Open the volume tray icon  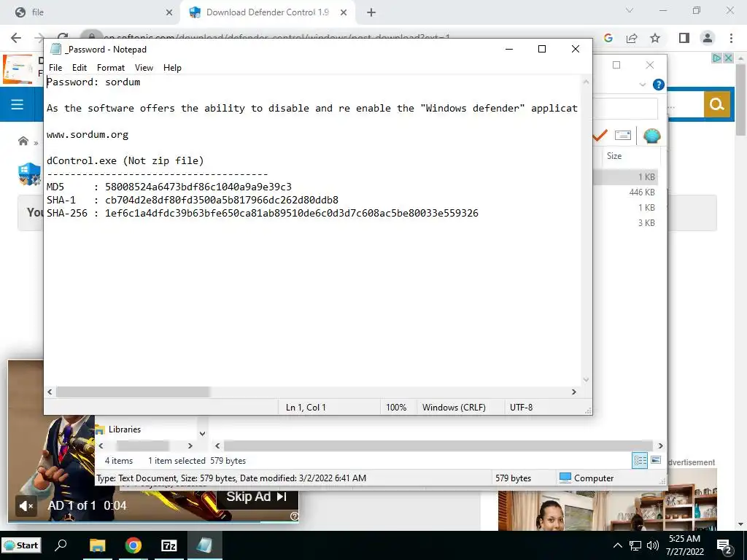[652, 545]
